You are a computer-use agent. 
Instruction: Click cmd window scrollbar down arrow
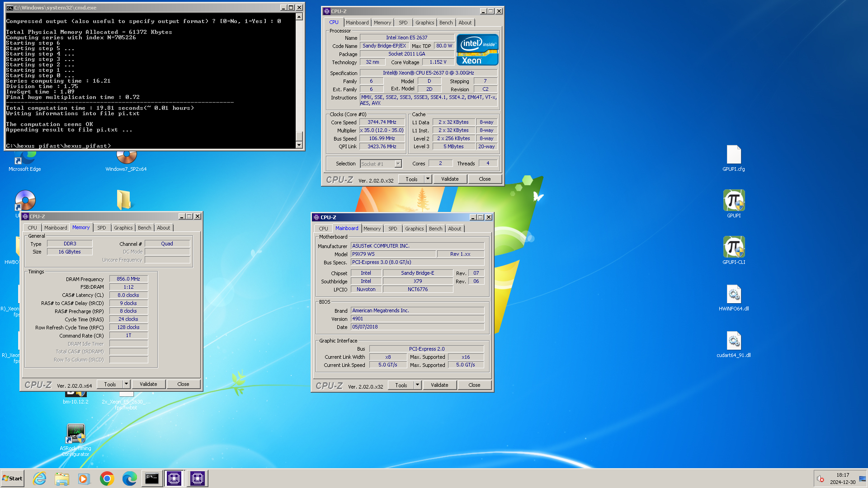pos(299,145)
